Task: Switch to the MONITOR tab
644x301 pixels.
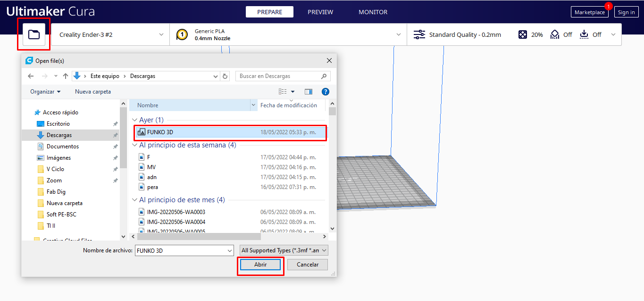Action: (373, 12)
